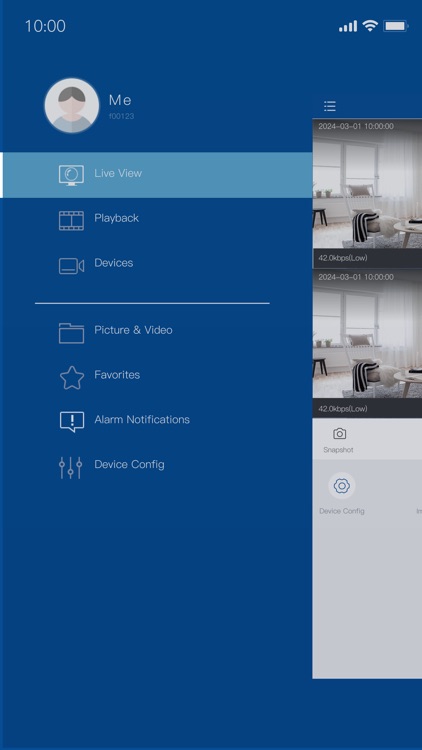Click the Device Config sliders icon in the menu

coord(70,468)
